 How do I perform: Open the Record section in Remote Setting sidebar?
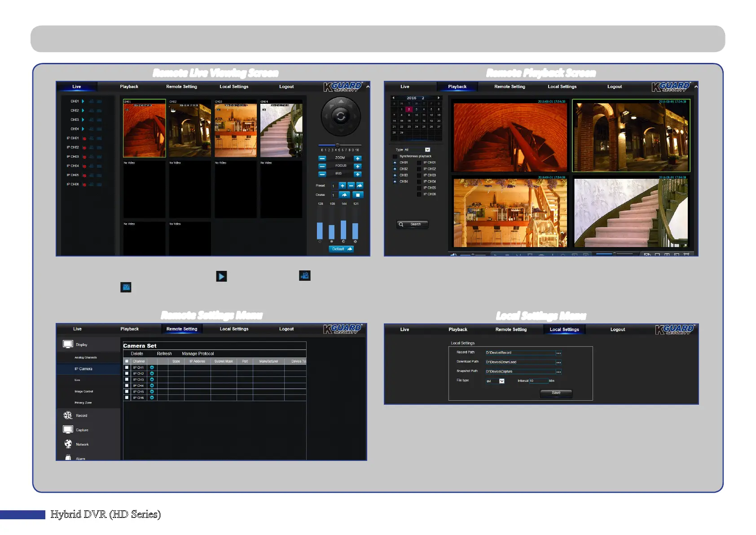(x=81, y=416)
